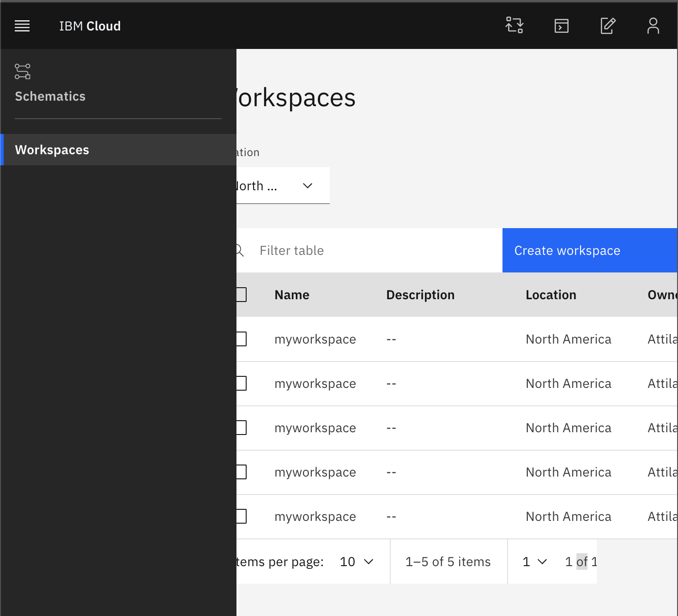The height and width of the screenshot is (616, 678).
Task: Click the Schematics sidebar heading
Action: [50, 96]
